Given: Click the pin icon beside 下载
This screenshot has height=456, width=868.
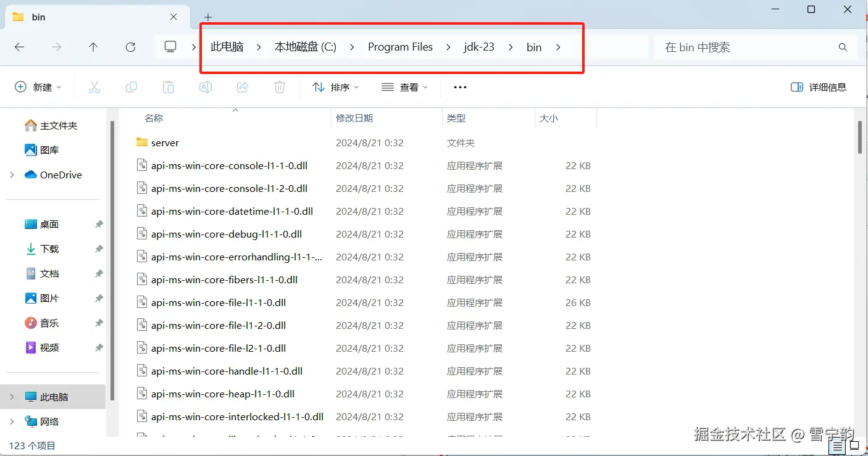Looking at the screenshot, I should (99, 249).
